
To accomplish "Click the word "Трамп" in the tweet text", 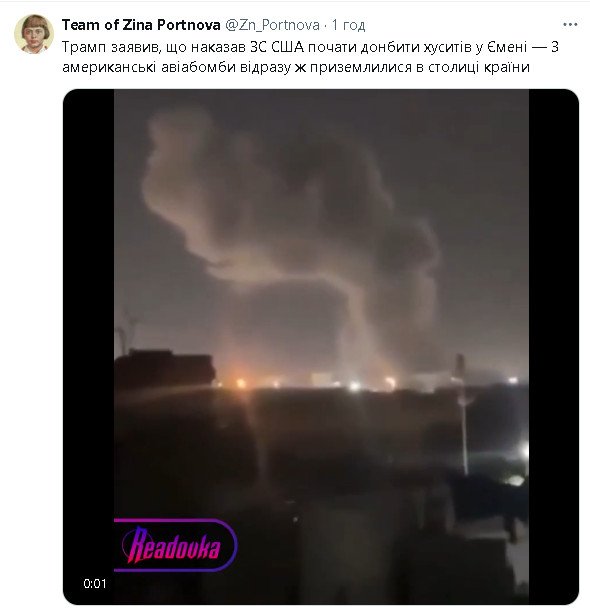I will tap(84, 47).
